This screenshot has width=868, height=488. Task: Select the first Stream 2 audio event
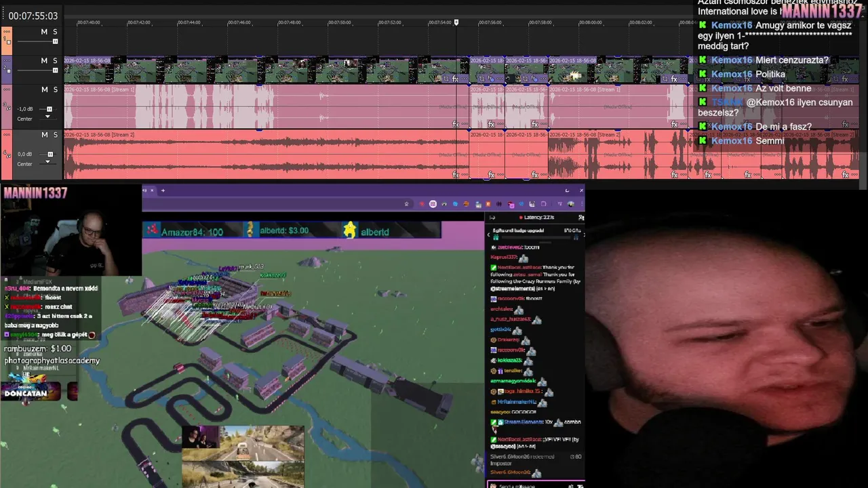pos(266,155)
